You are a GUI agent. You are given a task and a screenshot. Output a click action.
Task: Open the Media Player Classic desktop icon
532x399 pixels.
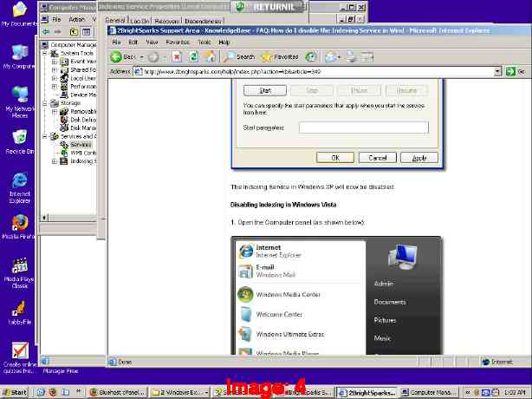point(19,273)
